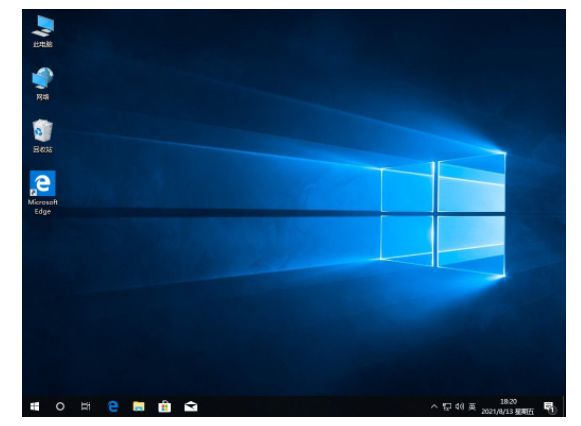Click the Show Desktop sliver at taskbar end
Screen dimensions: 581x426
pyautogui.click(x=564, y=406)
